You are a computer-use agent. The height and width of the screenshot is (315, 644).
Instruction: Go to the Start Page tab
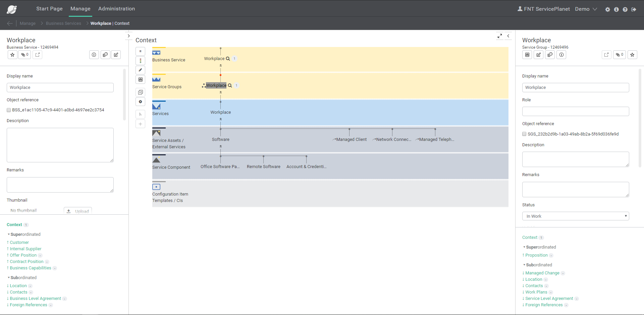pos(49,9)
